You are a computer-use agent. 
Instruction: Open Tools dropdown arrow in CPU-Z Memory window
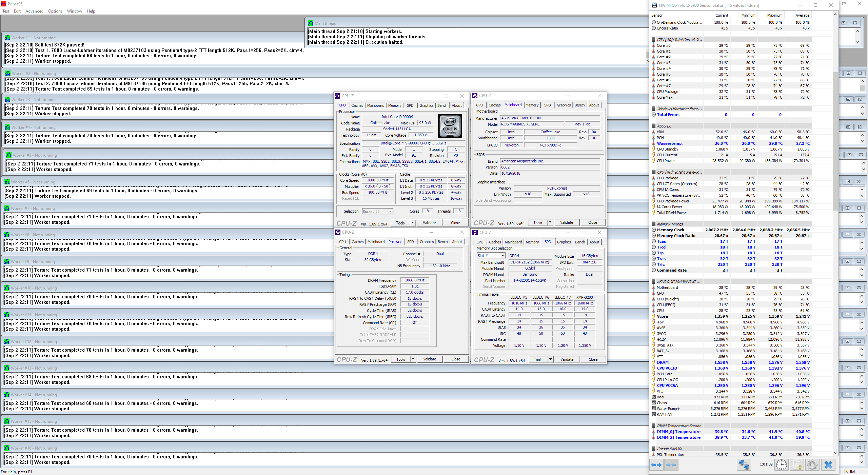point(413,359)
